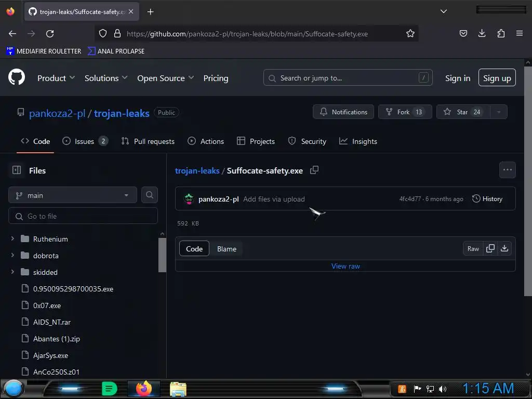This screenshot has height=399, width=532.
Task: Open the pankoza2-pl owner link
Action: (57, 113)
